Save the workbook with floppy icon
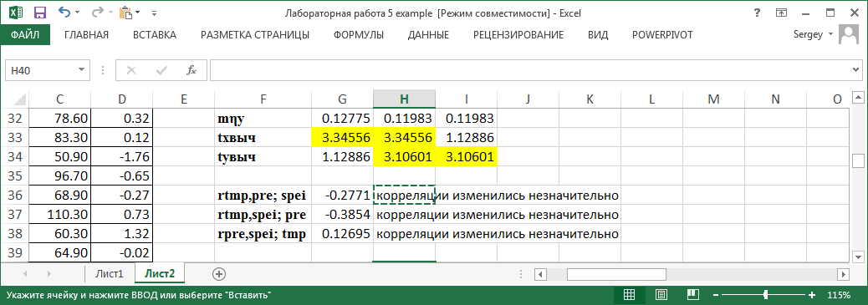868x305 pixels. [40, 13]
